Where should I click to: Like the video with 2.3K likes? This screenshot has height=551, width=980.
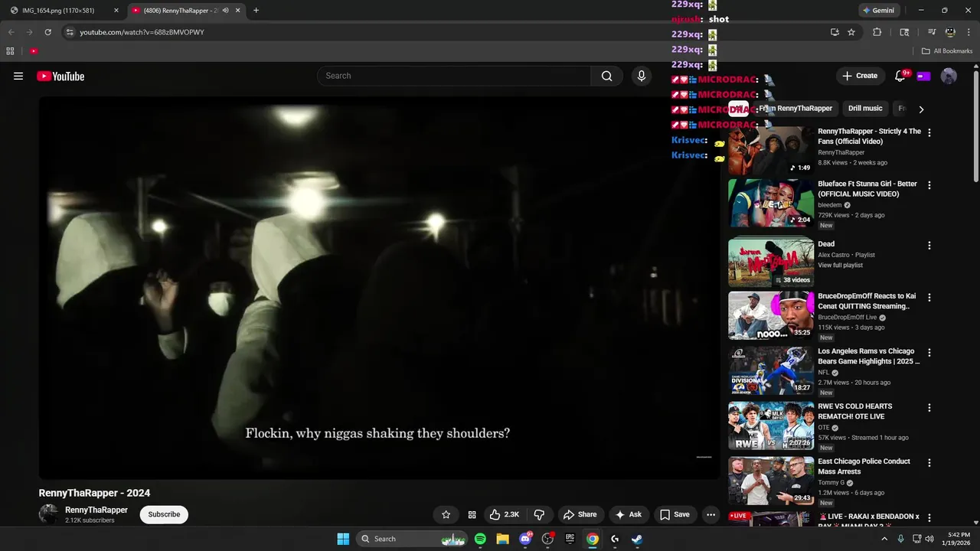point(504,515)
